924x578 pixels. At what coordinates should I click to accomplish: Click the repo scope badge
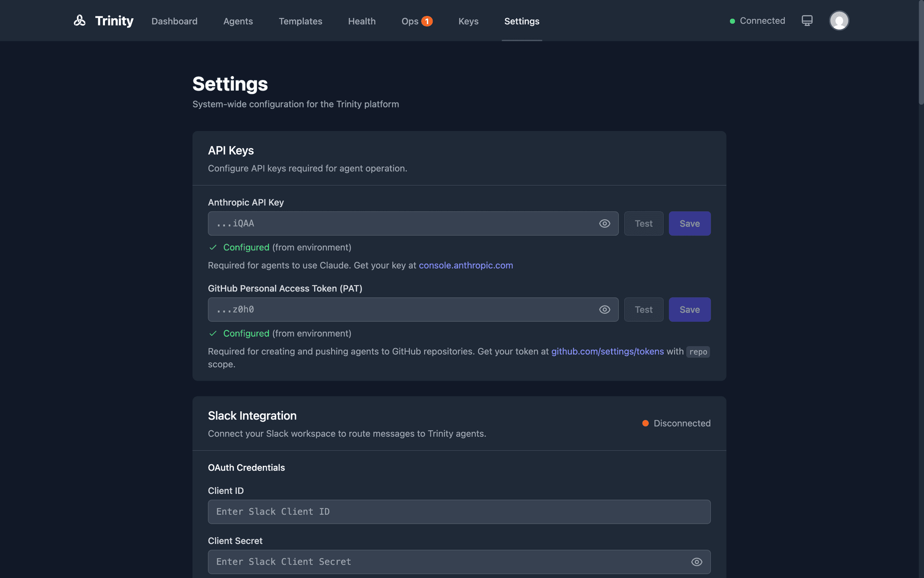698,352
